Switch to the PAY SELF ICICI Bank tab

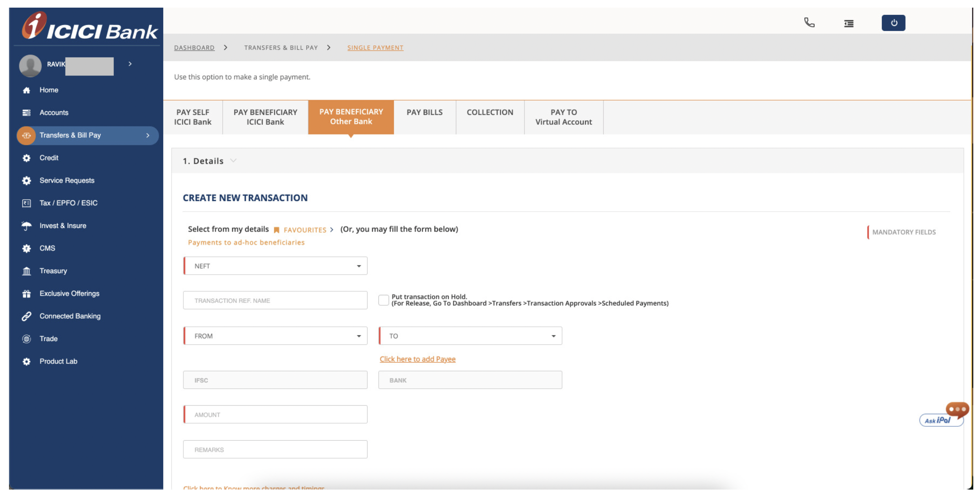point(193,117)
